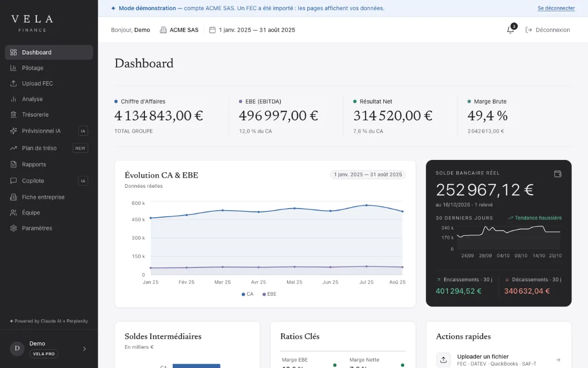Open the ACME SAS company selector

[x=179, y=30]
